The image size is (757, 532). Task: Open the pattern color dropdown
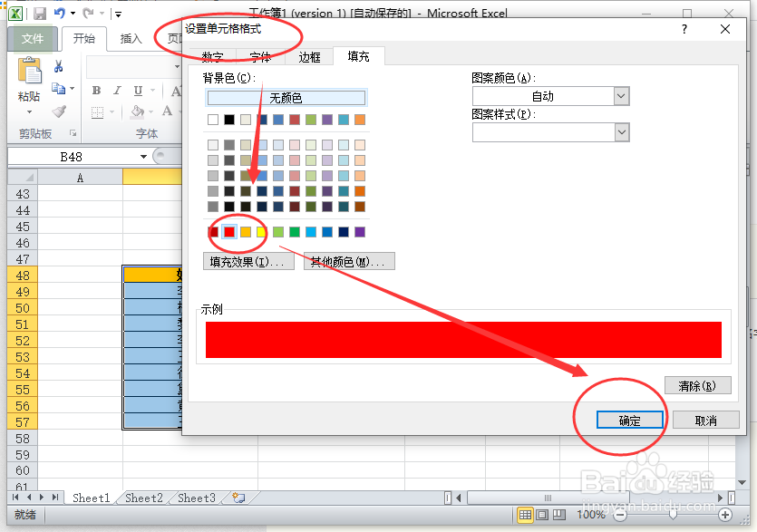click(x=621, y=96)
